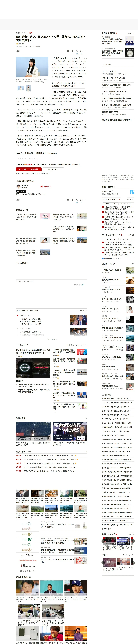The image size is (138, 644).
Task: Open the 動画一覧 link
Action: pyautogui.click(x=131, y=534)
